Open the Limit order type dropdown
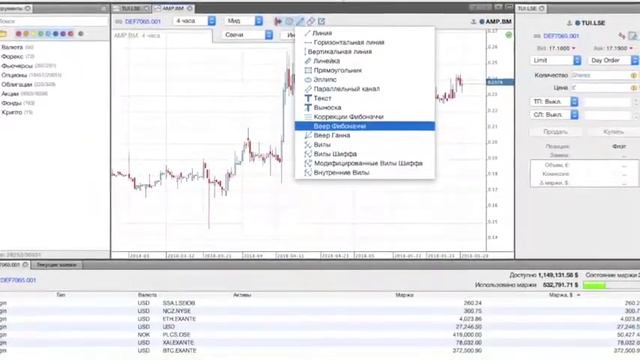640x360 pixels. coord(556,60)
